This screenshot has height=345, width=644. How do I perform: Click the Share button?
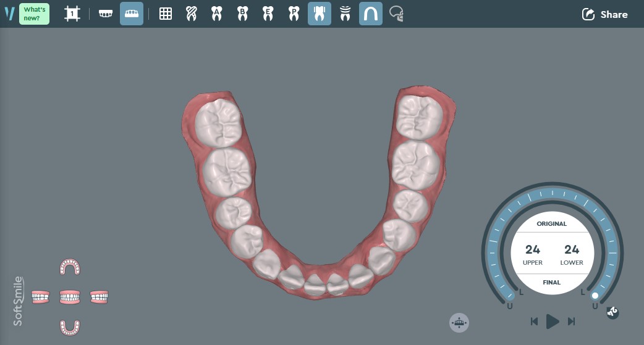(604, 14)
